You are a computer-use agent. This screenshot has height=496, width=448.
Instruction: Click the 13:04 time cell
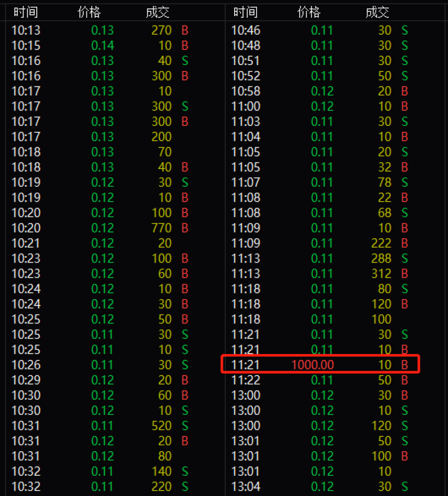click(x=246, y=486)
